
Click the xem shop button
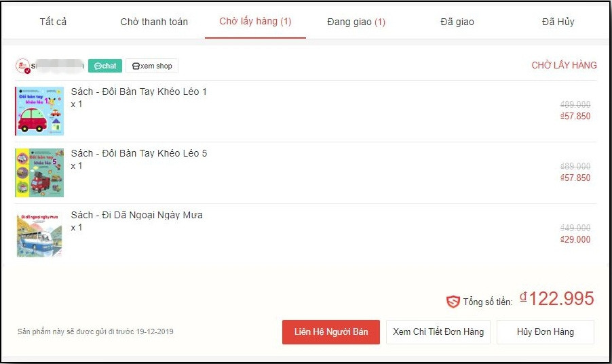coord(152,66)
